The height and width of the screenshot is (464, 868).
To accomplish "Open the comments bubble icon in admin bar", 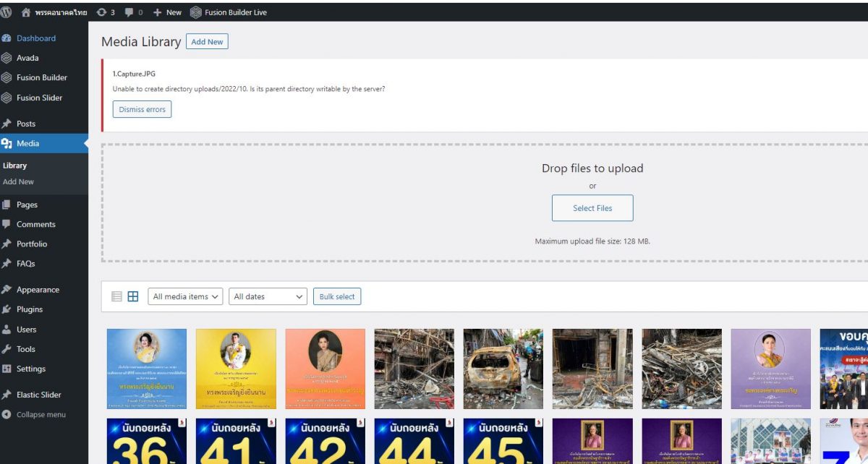I will [x=129, y=12].
